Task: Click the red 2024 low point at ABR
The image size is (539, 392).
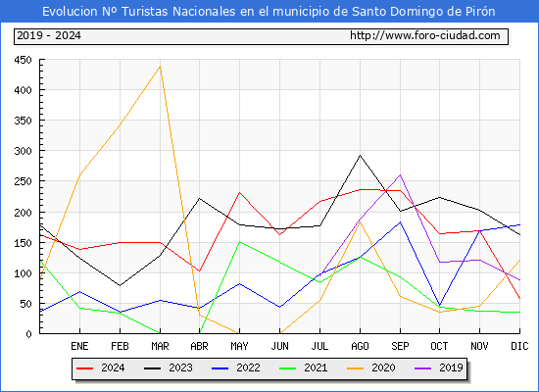Action: click(199, 270)
